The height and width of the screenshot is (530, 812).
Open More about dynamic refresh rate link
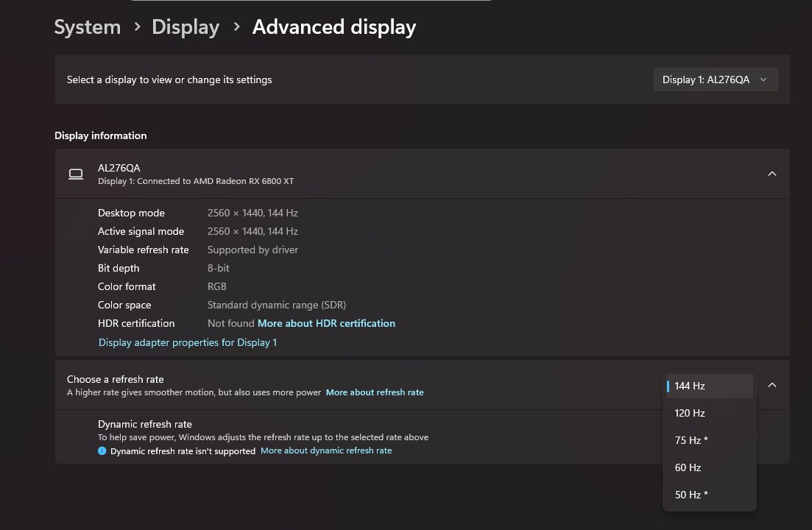pos(326,451)
